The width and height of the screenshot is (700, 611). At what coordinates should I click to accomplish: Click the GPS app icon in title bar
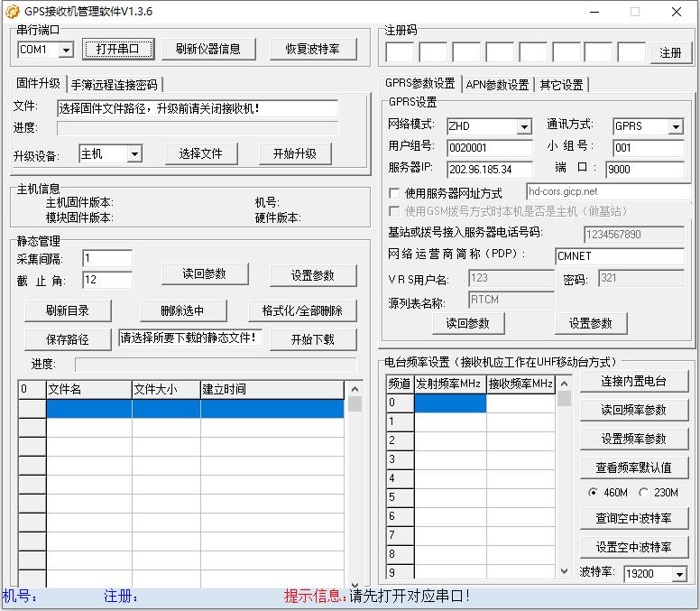tap(12, 11)
